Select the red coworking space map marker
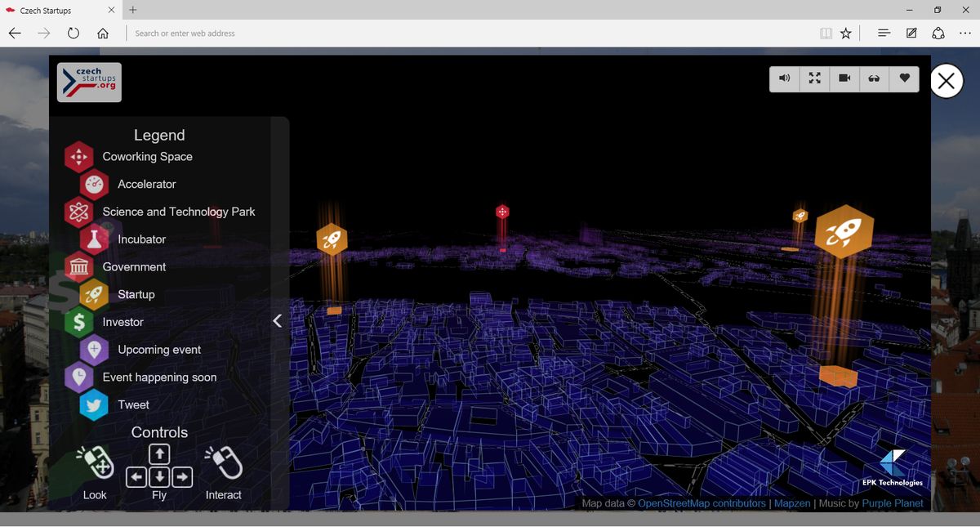Image resolution: width=980 pixels, height=527 pixels. pyautogui.click(x=502, y=212)
